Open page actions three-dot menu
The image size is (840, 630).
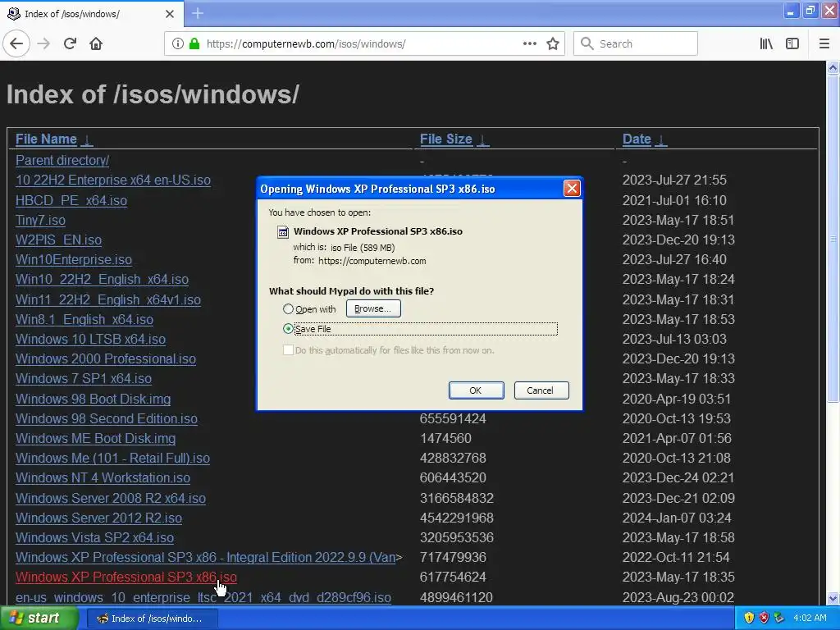coord(530,43)
